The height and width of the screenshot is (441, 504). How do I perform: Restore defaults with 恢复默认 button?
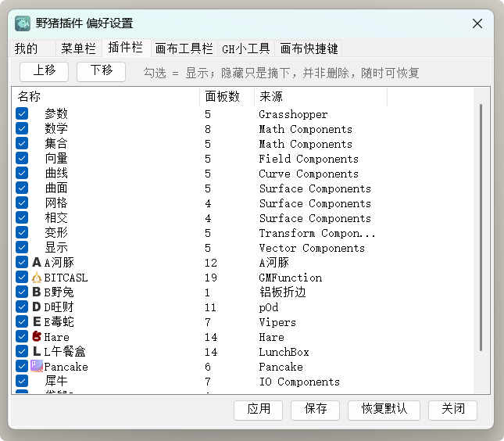tap(384, 410)
